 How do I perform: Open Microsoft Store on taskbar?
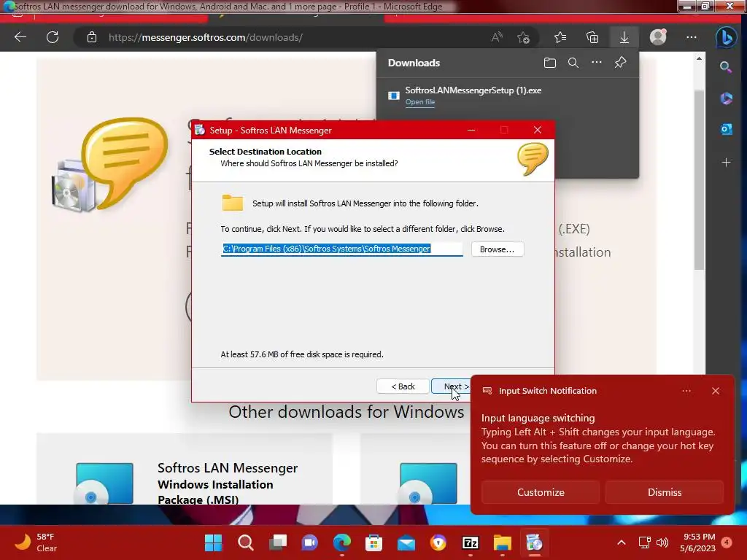pos(374,542)
